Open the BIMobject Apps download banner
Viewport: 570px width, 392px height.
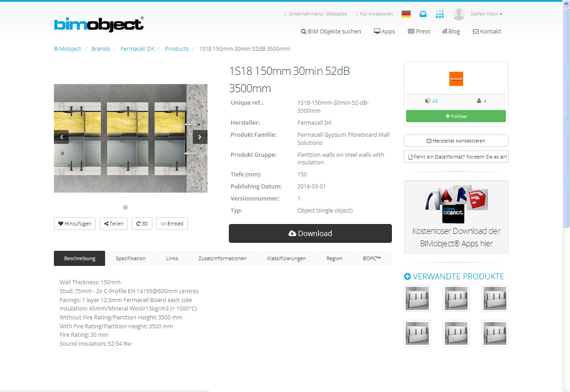456,217
